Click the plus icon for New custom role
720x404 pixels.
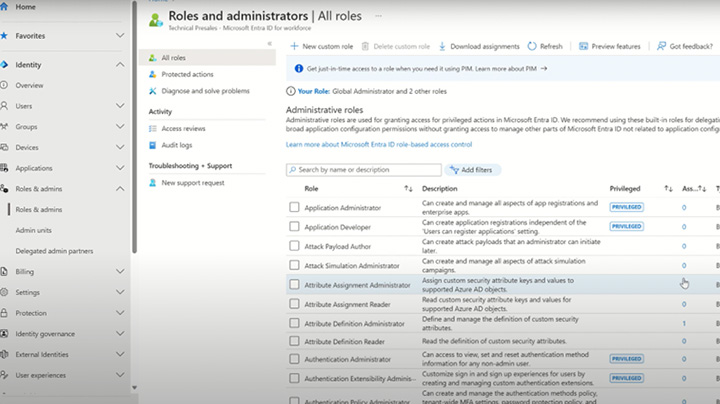pyautogui.click(x=294, y=46)
